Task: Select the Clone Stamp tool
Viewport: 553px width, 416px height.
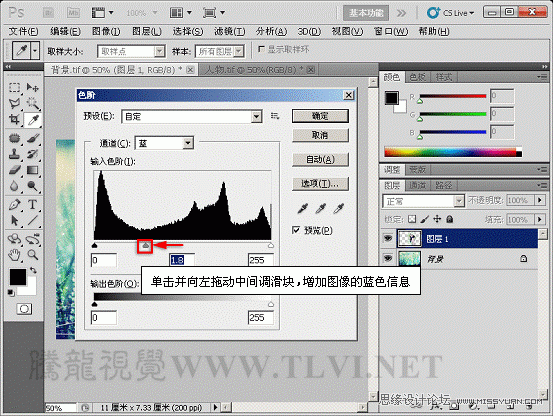Action: click(14, 154)
